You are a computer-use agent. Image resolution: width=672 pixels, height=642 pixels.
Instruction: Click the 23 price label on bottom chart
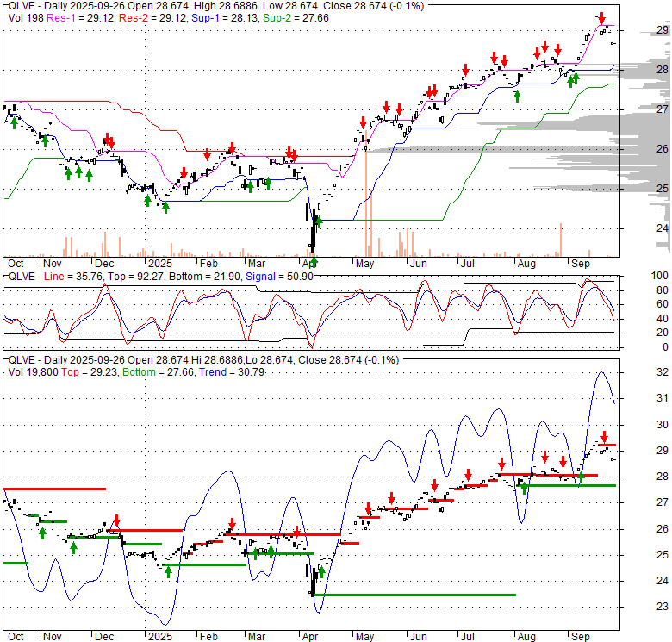click(x=663, y=607)
